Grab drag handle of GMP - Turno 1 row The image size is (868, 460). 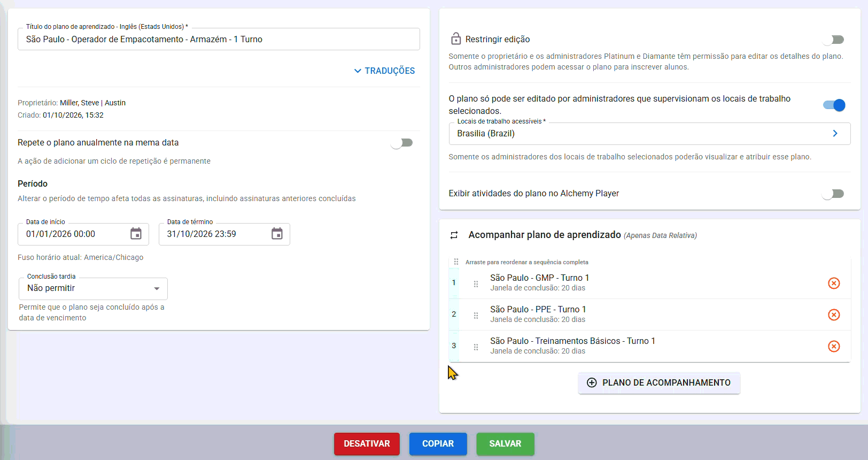click(x=476, y=283)
